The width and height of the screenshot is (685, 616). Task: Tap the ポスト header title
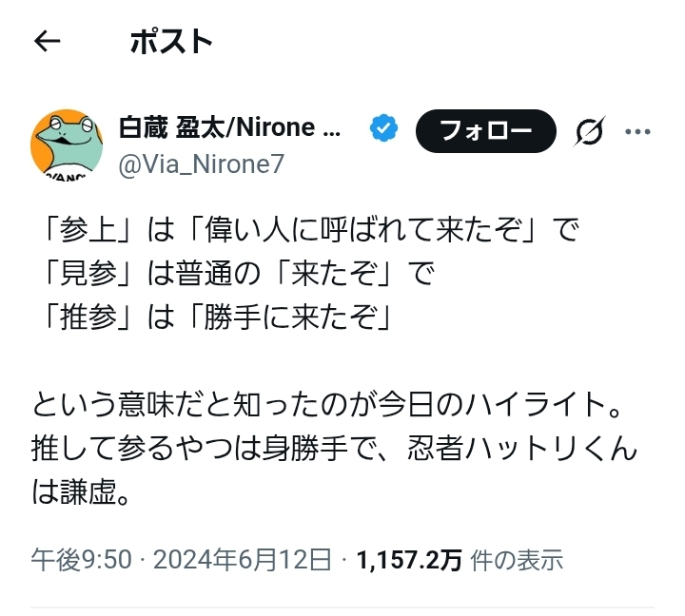tap(170, 42)
